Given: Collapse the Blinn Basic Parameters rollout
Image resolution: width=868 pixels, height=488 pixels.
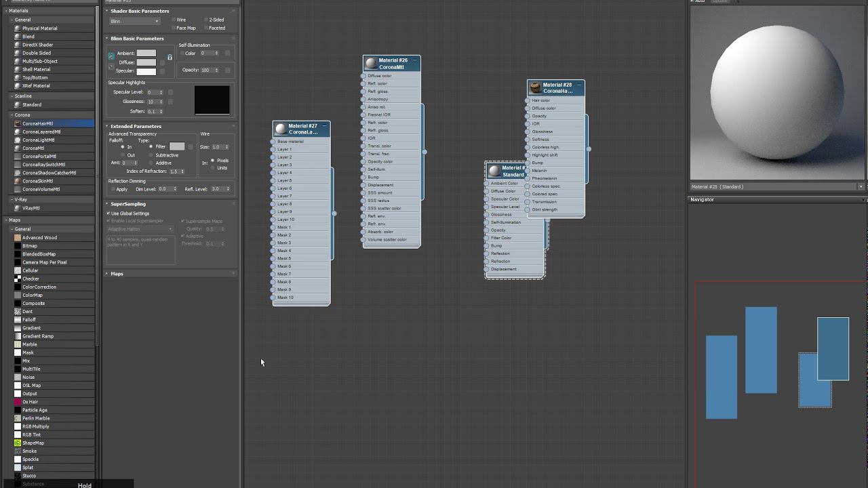Looking at the screenshot, I should coord(107,39).
